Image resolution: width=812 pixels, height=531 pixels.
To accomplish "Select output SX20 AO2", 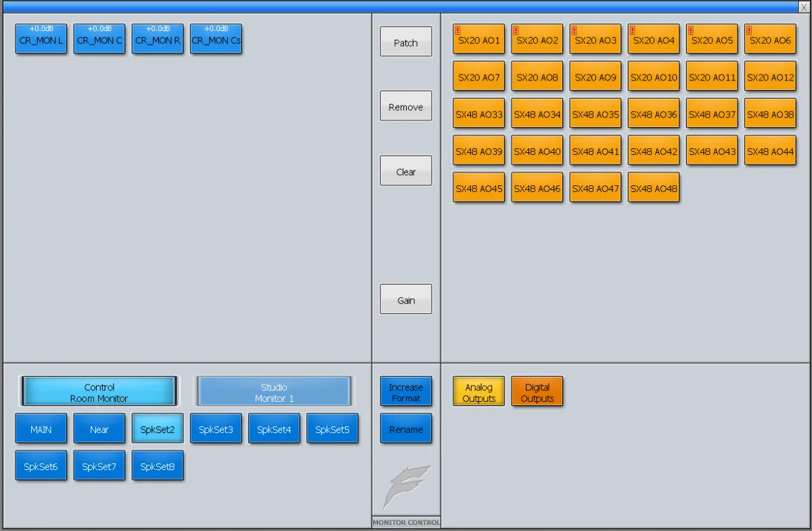I will (x=537, y=39).
